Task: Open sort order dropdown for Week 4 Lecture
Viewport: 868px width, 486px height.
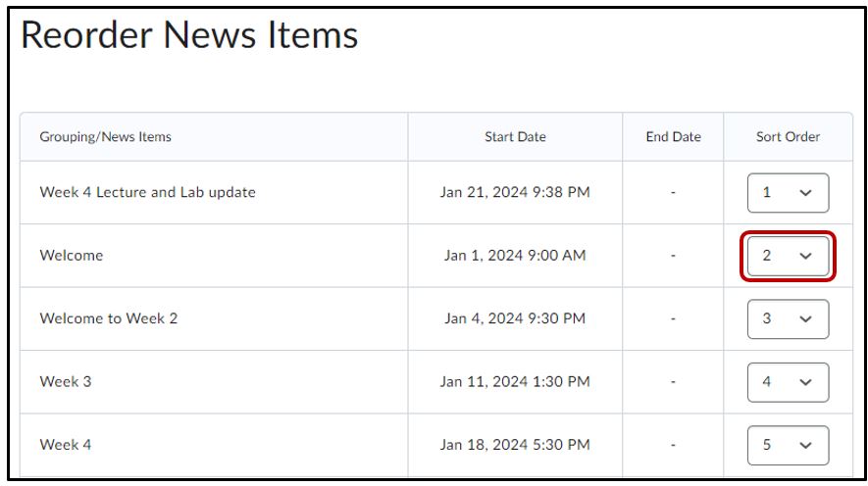Action: [788, 193]
